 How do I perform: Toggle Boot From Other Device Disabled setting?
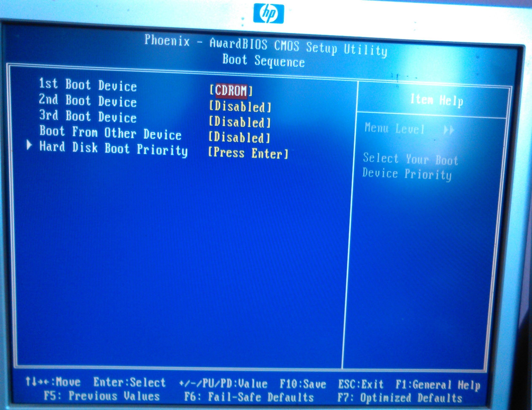click(x=239, y=138)
